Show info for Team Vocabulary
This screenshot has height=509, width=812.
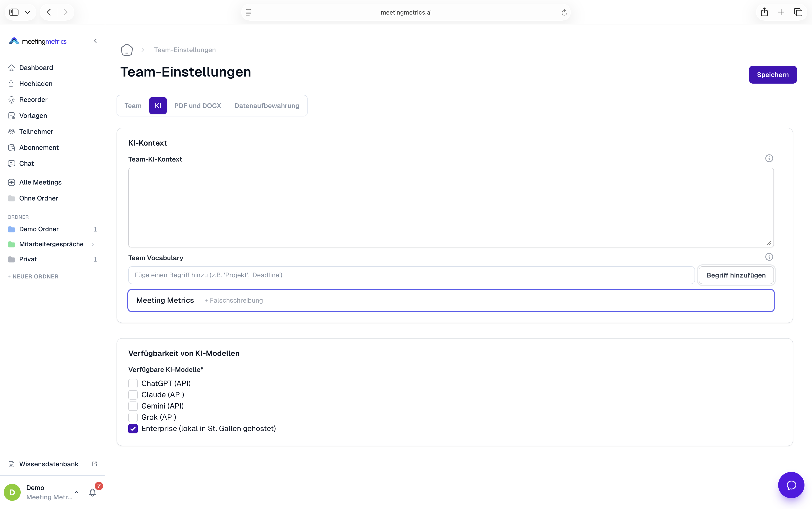(769, 257)
